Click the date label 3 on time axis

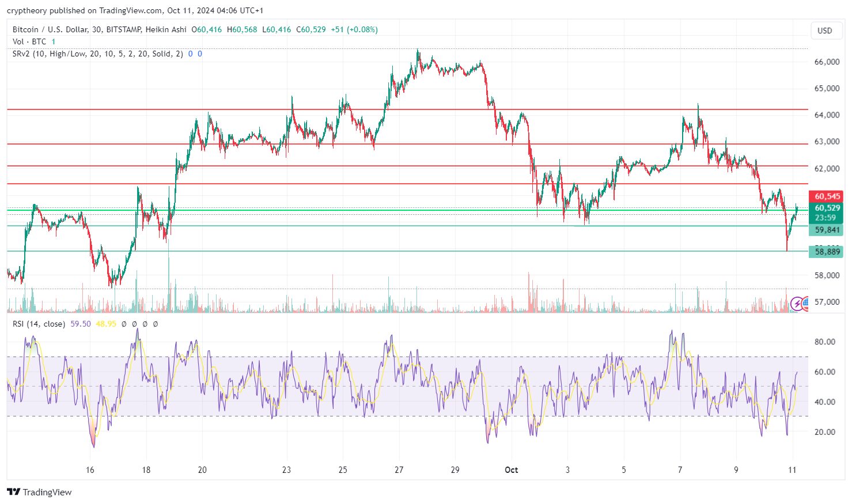click(x=567, y=470)
